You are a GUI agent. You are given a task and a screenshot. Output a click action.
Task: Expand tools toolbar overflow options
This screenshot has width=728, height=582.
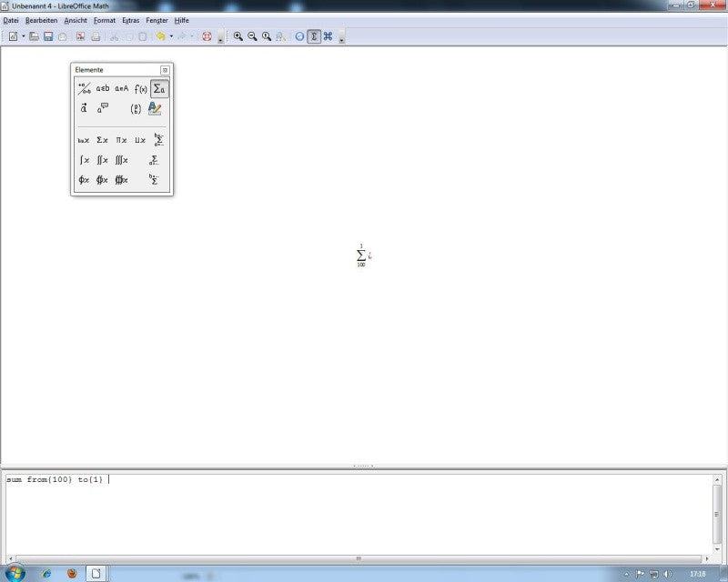[342, 37]
